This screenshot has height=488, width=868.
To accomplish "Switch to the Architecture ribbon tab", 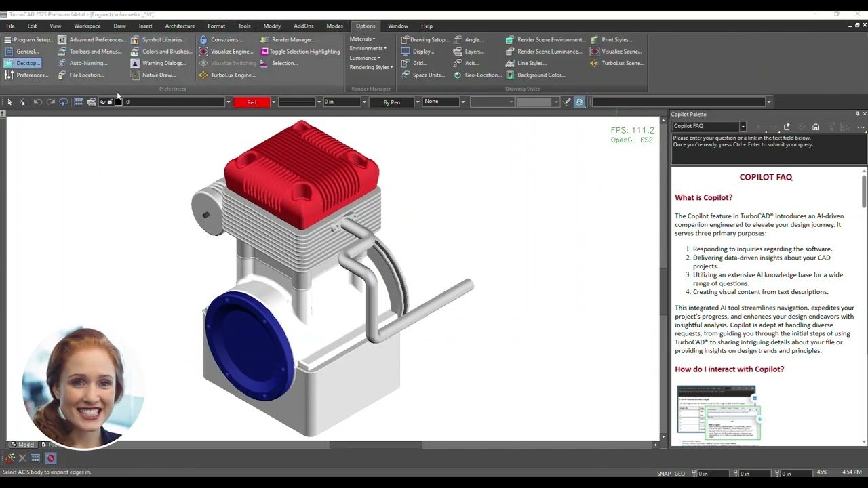I will [180, 26].
